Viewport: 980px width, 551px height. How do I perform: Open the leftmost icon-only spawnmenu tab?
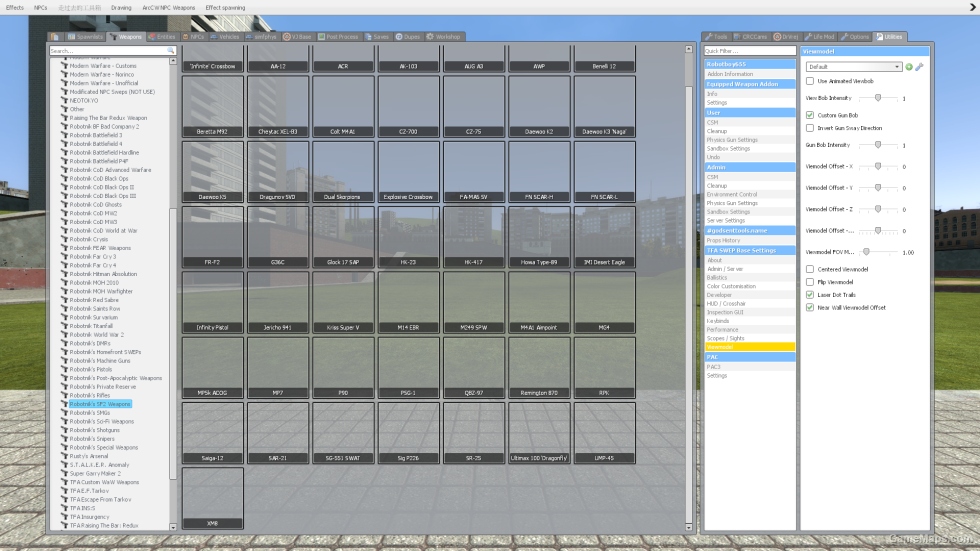tap(55, 37)
